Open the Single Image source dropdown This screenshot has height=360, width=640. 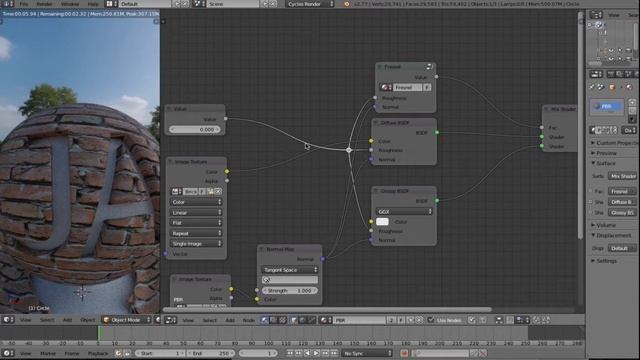[x=196, y=244]
